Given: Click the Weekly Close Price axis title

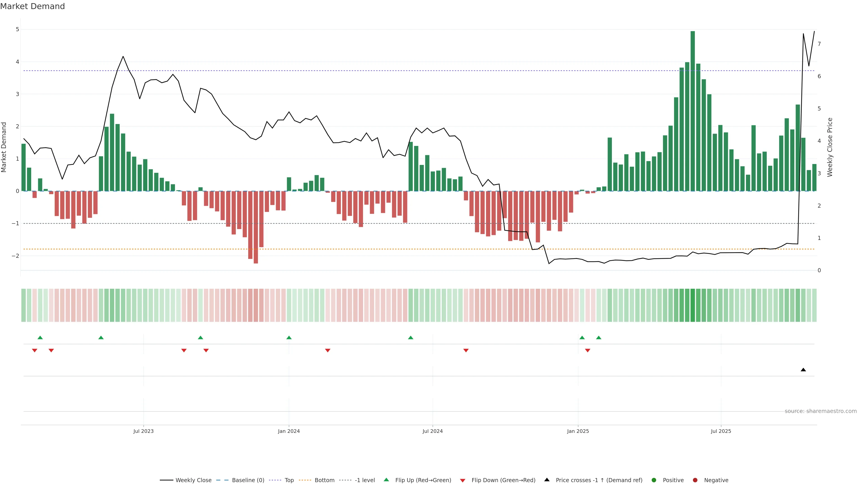Looking at the screenshot, I should tap(830, 147).
